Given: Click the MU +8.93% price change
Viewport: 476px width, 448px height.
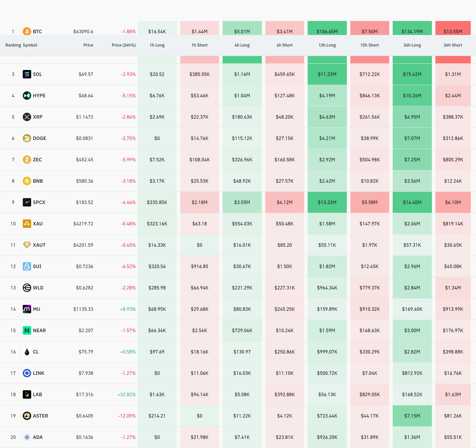Looking at the screenshot, I should (128, 309).
